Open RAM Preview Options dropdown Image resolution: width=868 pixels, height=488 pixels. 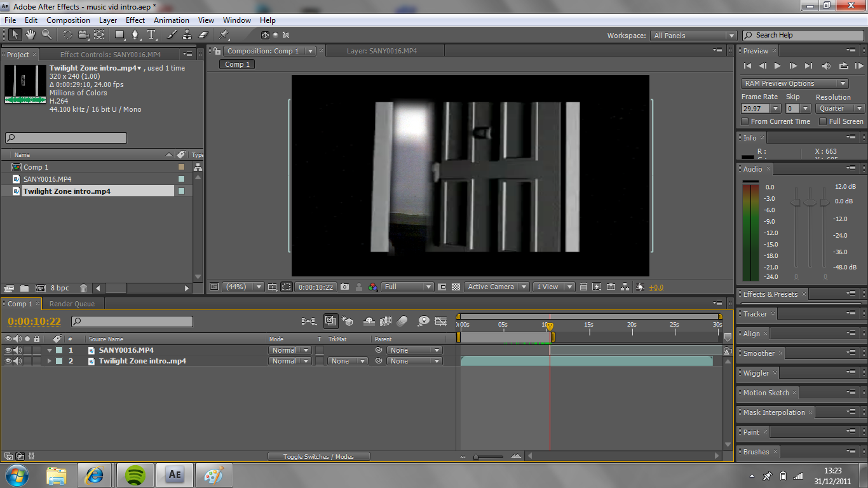click(x=794, y=83)
